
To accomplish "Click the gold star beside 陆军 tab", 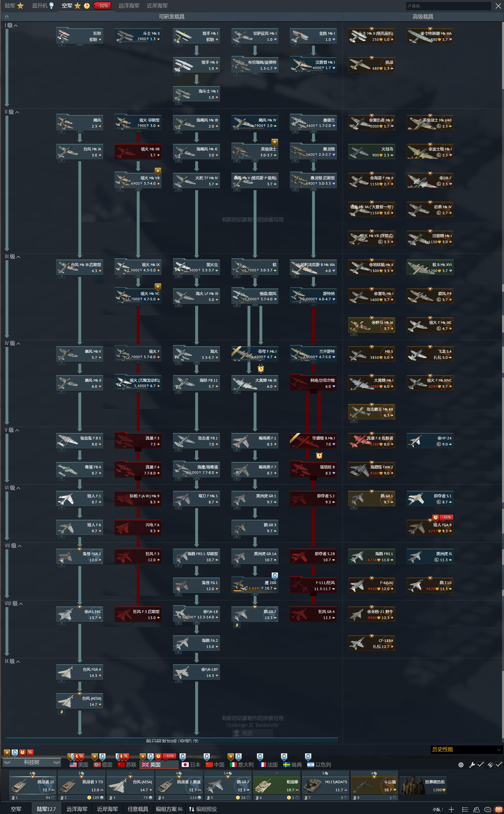I will coord(21,6).
